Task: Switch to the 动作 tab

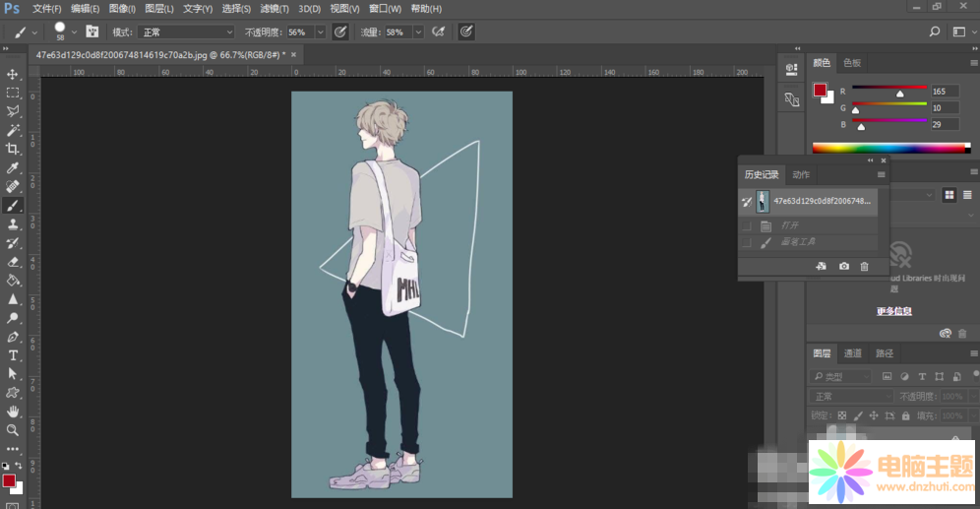Action: (x=801, y=174)
